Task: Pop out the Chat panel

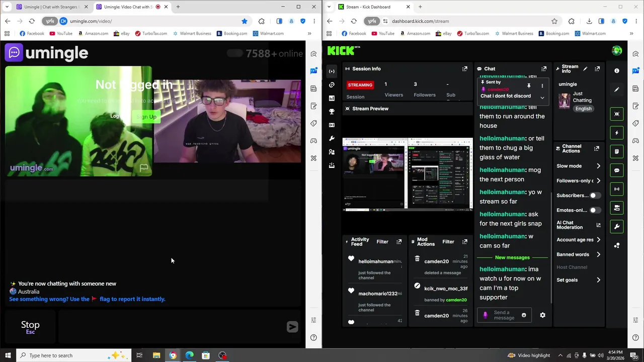Action: [x=544, y=69]
